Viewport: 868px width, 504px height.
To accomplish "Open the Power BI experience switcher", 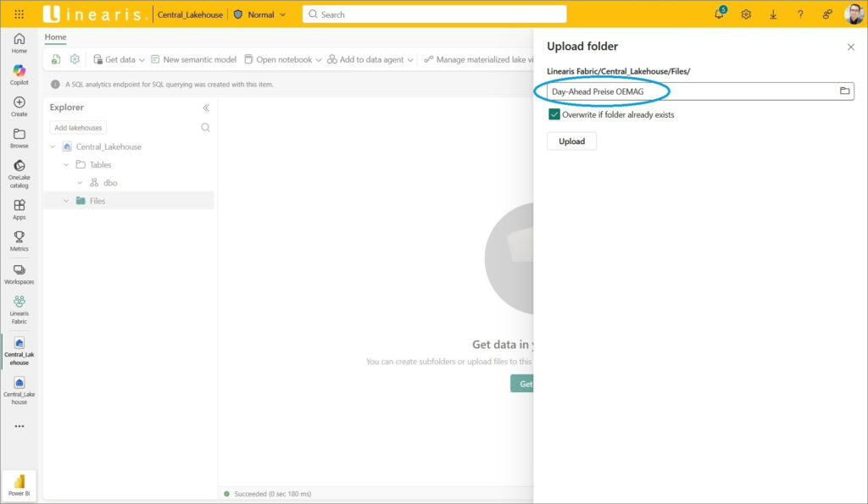I will click(19, 485).
